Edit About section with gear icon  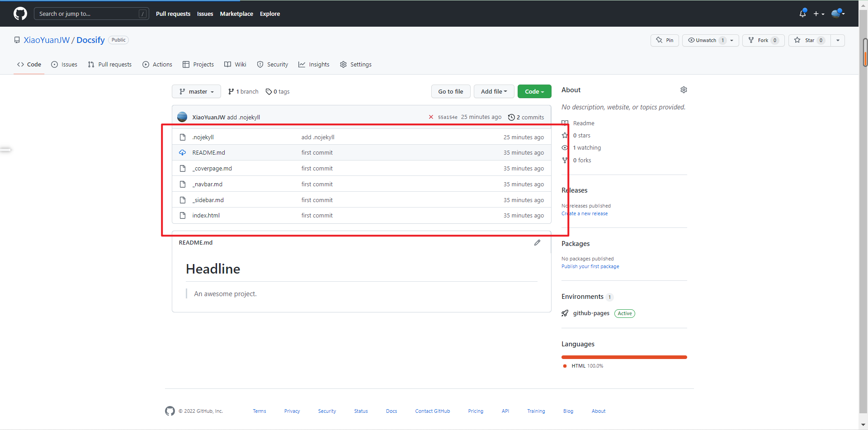coord(684,90)
